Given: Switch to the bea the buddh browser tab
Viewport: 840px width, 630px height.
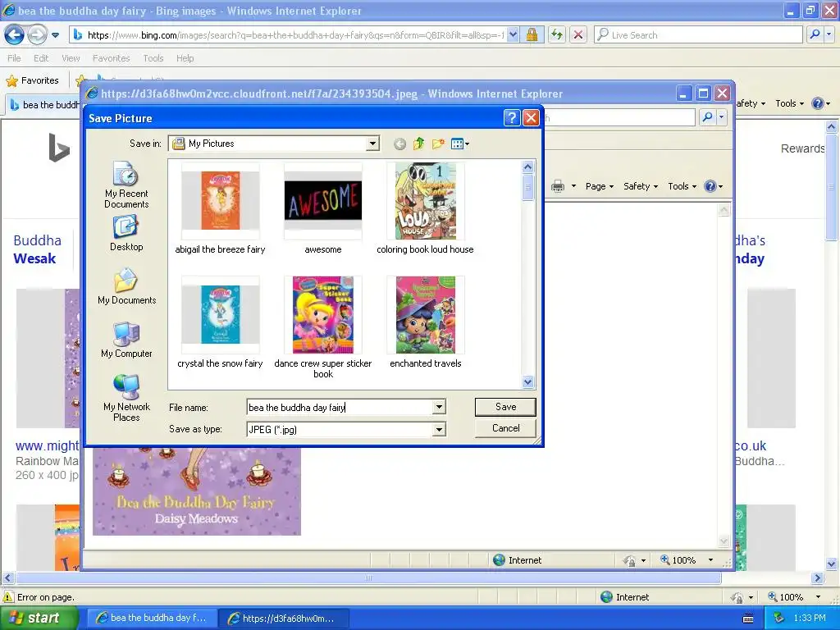Looking at the screenshot, I should point(44,104).
